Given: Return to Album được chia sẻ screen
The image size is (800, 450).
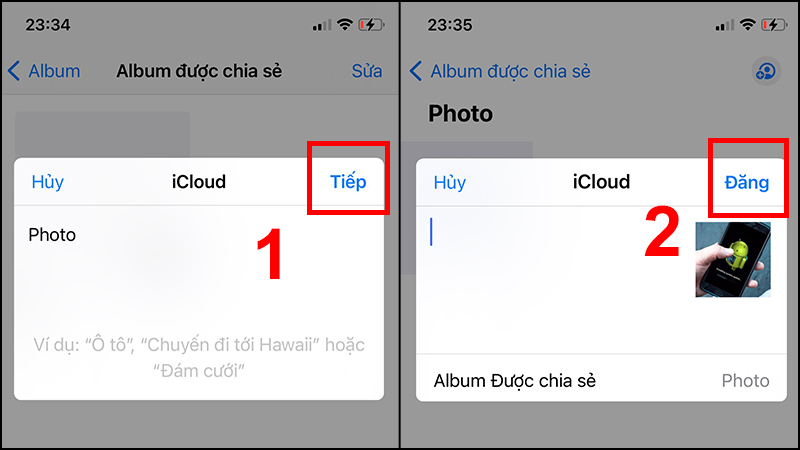Looking at the screenshot, I should (x=500, y=71).
